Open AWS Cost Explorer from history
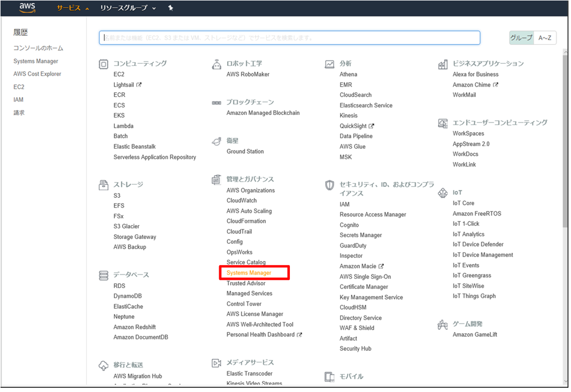The width and height of the screenshot is (571, 392). click(x=37, y=74)
